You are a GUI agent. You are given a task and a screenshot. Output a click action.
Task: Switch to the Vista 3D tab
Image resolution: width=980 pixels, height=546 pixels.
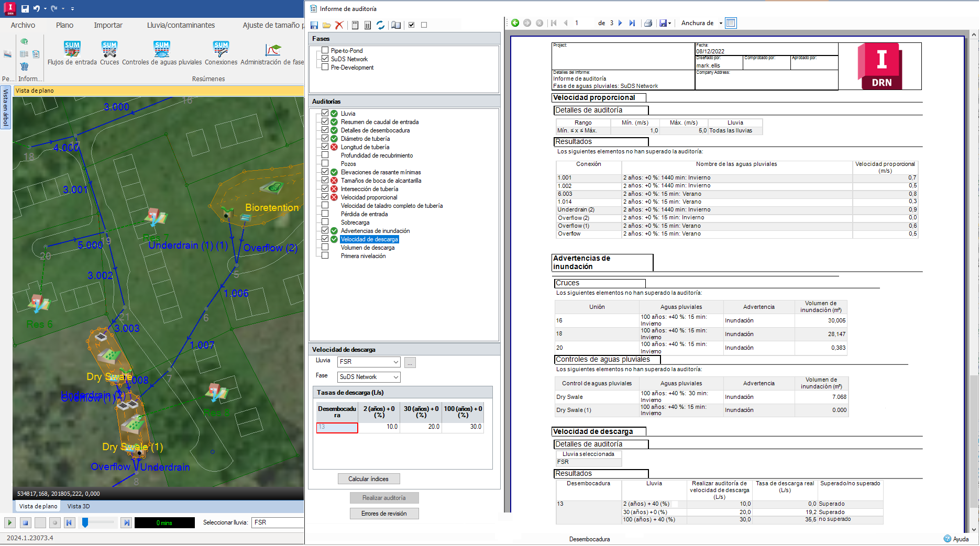79,507
